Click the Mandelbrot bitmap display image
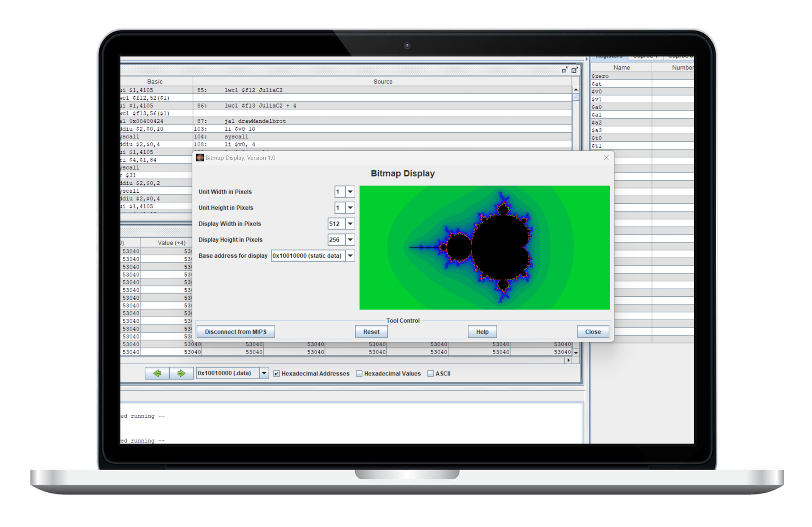 coord(484,247)
